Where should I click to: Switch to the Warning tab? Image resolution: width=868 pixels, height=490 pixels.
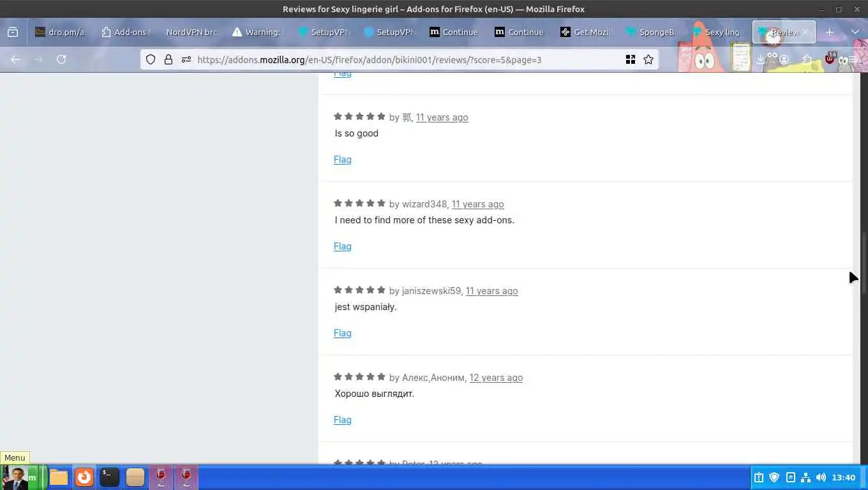(257, 32)
